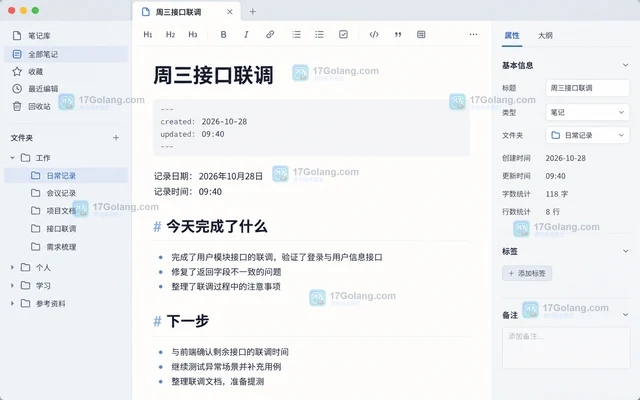Insert a code block
Image resolution: width=640 pixels, height=400 pixels.
pos(374,35)
